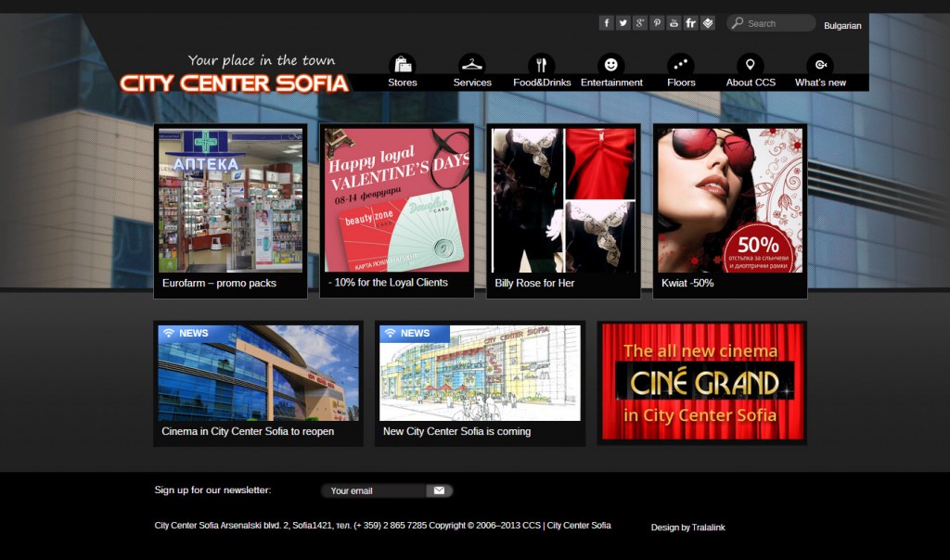This screenshot has width=950, height=560.
Task: Follow the 'Design by Tralalink' credit link
Action: coord(687,528)
